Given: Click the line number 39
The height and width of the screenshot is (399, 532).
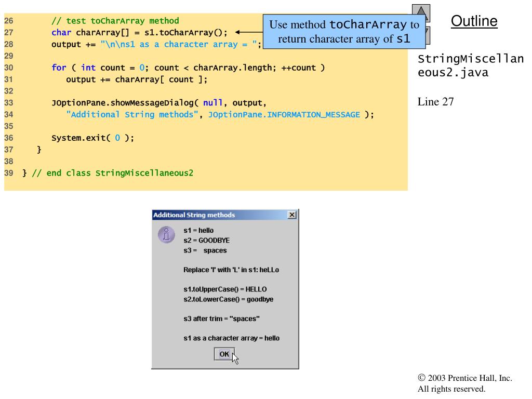Looking at the screenshot, I should [8, 173].
